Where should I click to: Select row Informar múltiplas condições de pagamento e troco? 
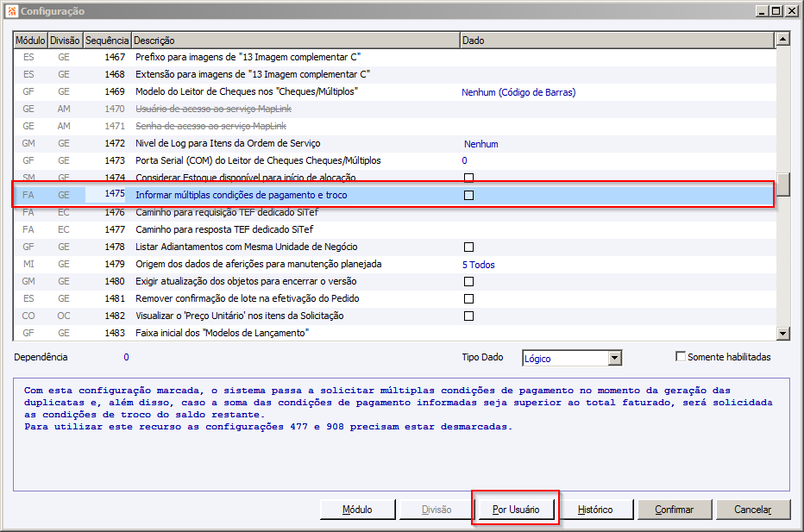[393, 195]
